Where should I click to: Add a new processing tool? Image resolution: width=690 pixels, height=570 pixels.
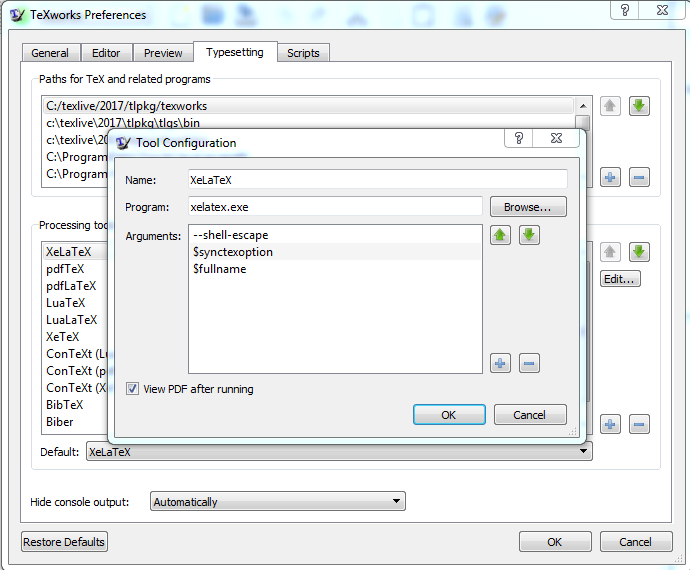[x=610, y=424]
